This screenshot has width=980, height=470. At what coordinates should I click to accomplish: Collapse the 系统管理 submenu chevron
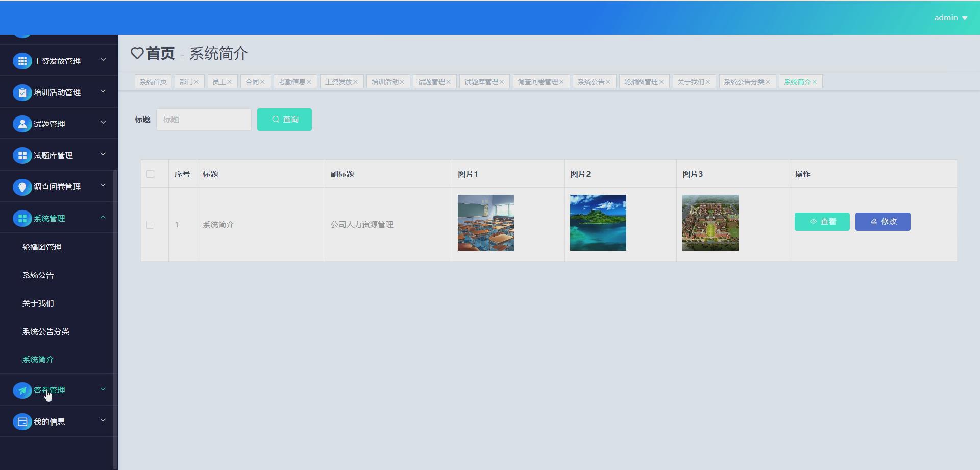pos(102,217)
